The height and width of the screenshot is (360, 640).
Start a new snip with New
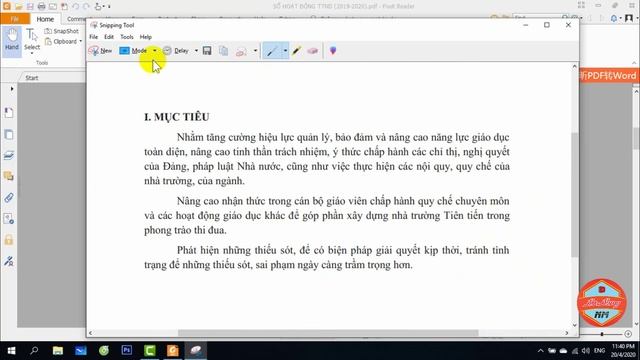coord(100,51)
